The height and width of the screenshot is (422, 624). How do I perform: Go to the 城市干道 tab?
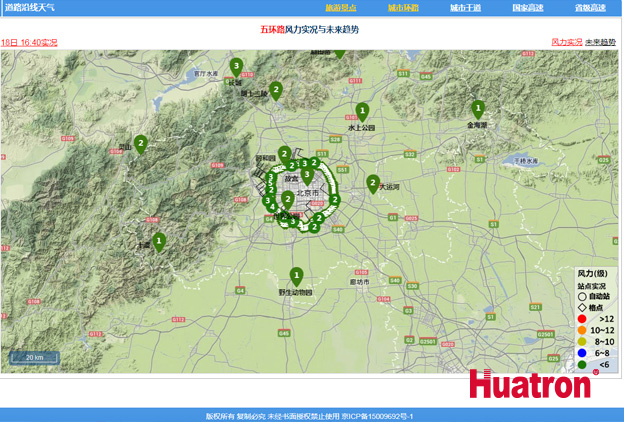pos(465,7)
